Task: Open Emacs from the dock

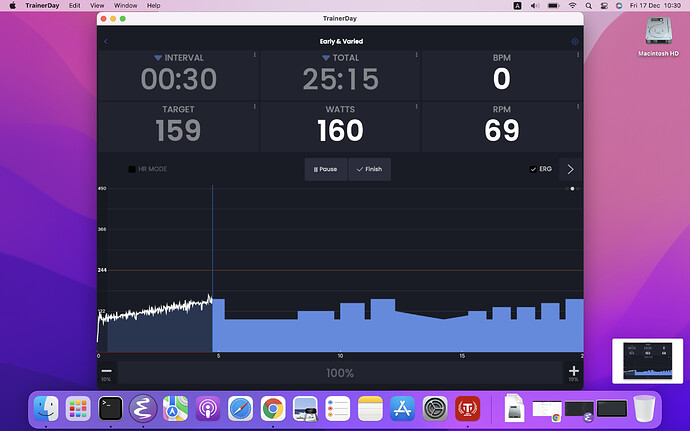Action: point(143,409)
